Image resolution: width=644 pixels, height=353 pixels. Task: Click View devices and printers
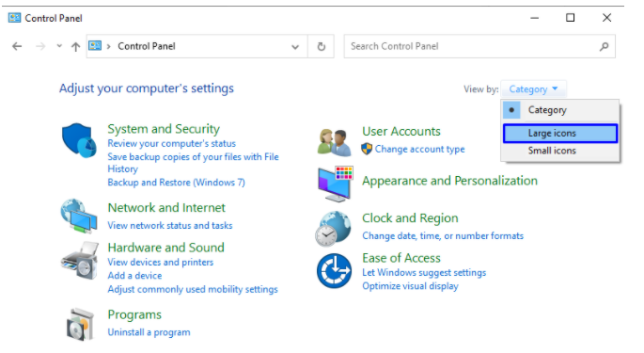(x=161, y=262)
